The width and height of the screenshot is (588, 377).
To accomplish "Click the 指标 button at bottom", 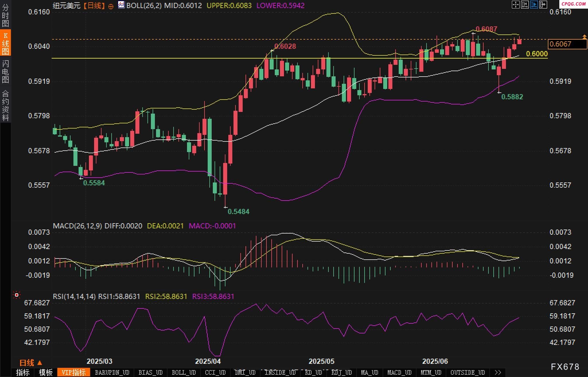I will tap(23, 372).
